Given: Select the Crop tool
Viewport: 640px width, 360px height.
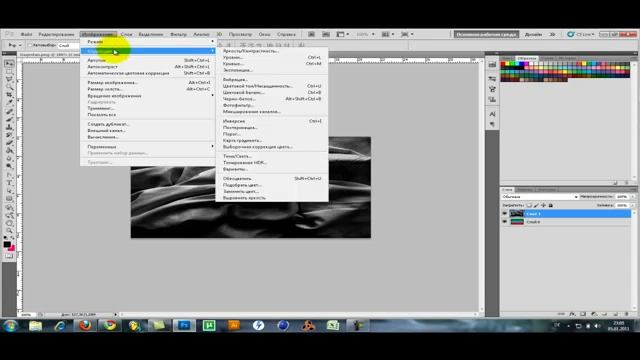Looking at the screenshot, I should coord(9,95).
